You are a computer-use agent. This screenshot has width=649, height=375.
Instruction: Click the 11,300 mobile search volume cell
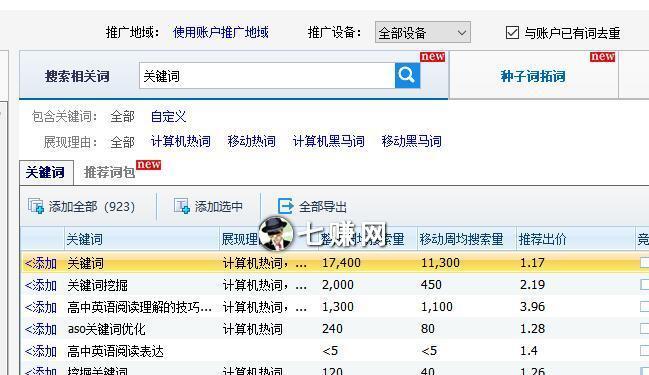tap(440, 262)
